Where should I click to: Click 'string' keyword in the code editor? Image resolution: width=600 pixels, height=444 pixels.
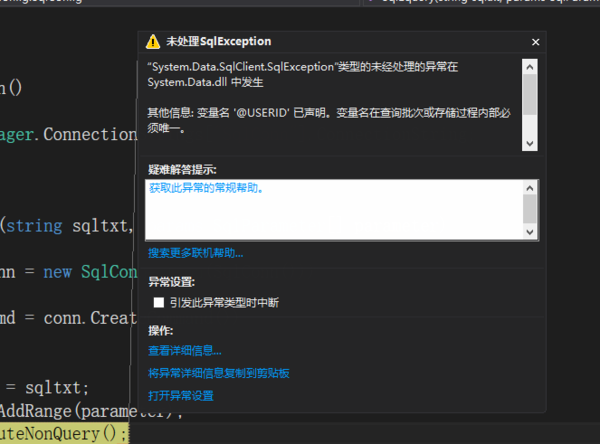click(x=34, y=226)
